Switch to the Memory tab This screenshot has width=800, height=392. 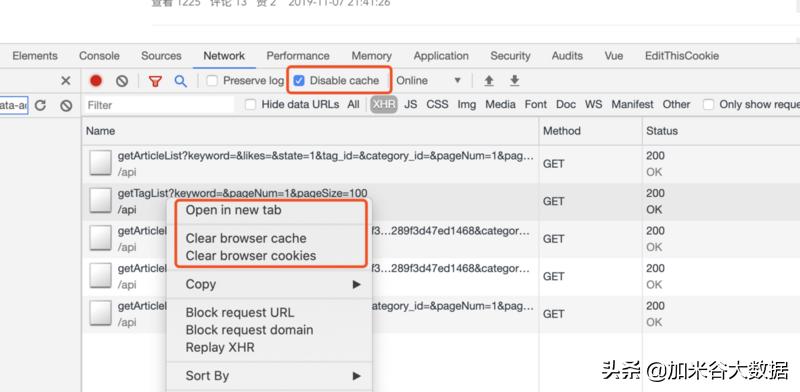371,56
